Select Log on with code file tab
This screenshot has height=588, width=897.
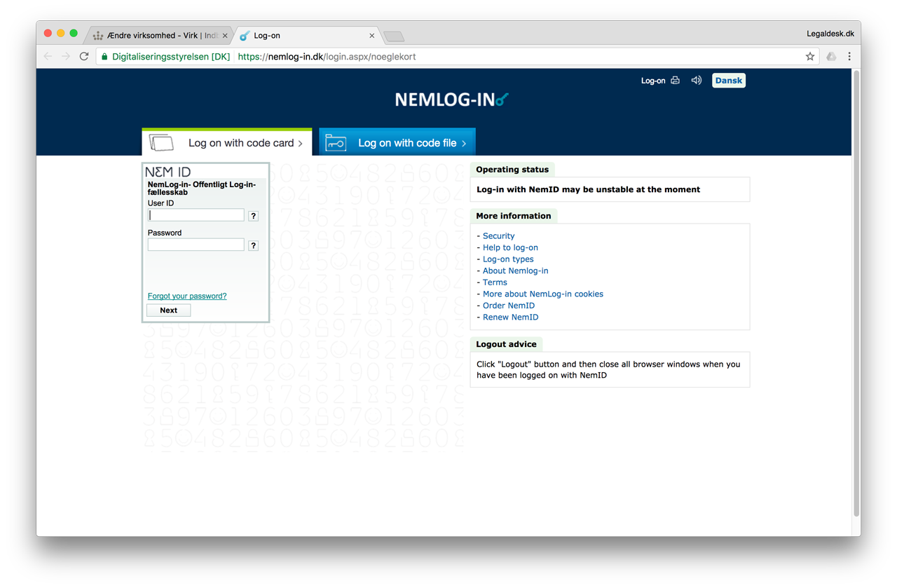[x=397, y=142]
